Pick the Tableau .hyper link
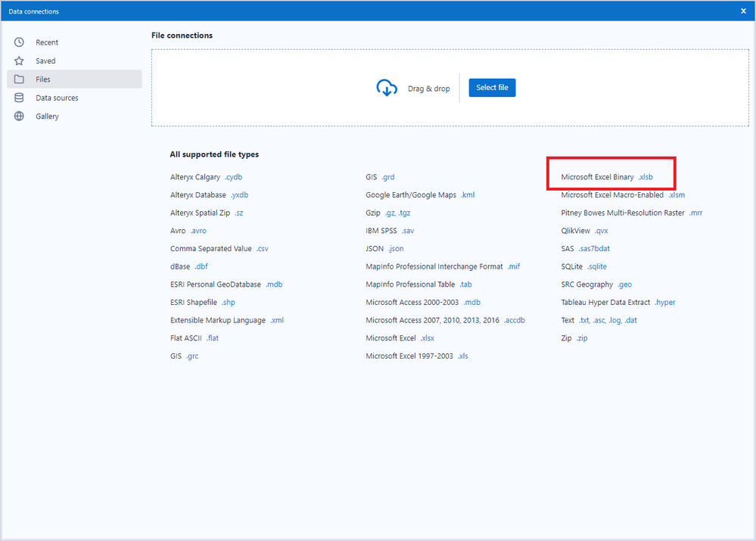756x541 pixels. tap(665, 303)
